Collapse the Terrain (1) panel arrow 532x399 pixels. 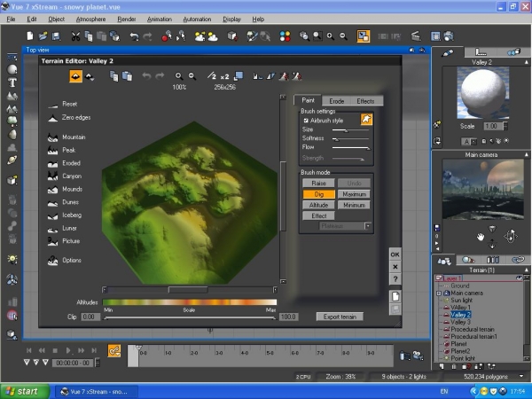[x=526, y=270]
